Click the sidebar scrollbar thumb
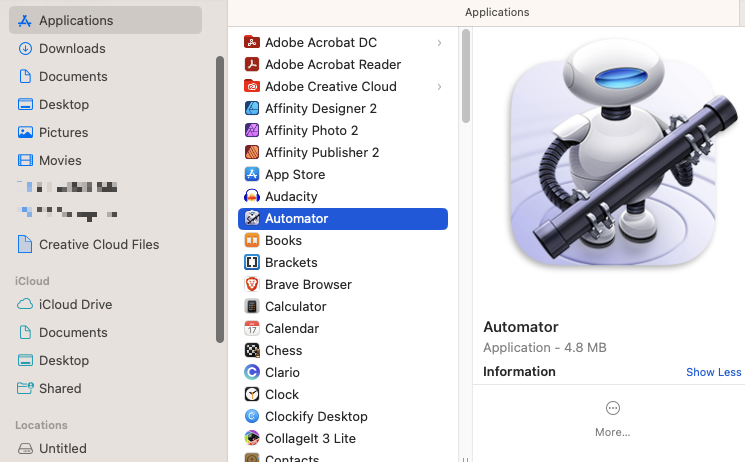The width and height of the screenshot is (745, 462). pyautogui.click(x=220, y=200)
